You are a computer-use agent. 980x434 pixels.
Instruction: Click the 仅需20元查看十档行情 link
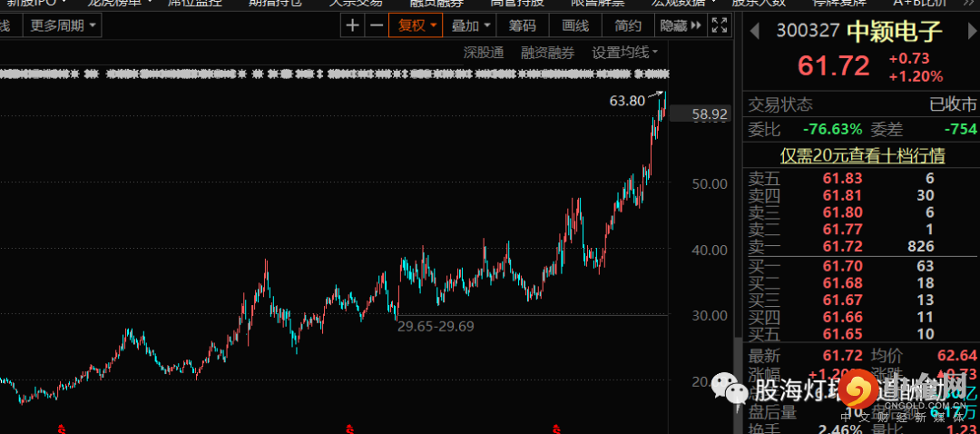click(x=860, y=156)
